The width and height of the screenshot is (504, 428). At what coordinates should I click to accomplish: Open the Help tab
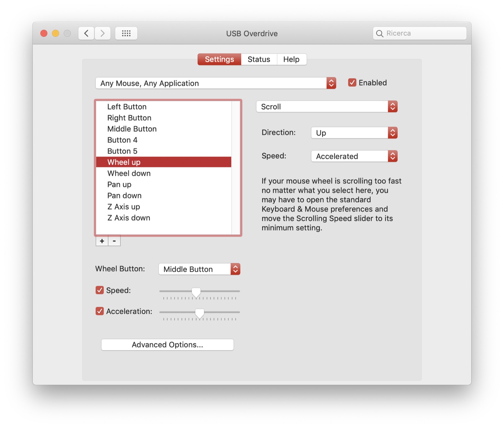tap(291, 59)
